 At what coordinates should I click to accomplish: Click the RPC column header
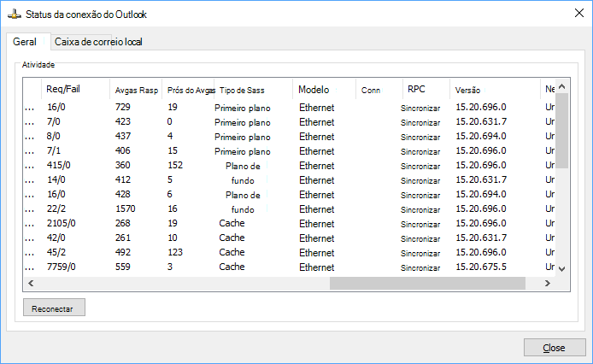click(x=426, y=90)
